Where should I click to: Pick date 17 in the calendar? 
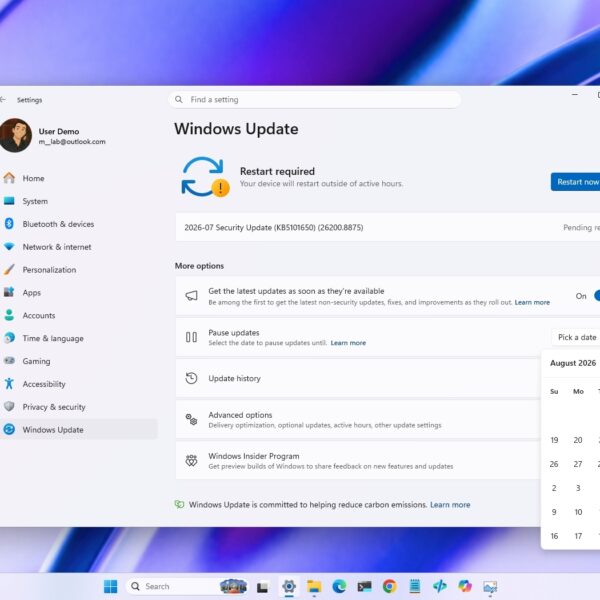[578, 536]
